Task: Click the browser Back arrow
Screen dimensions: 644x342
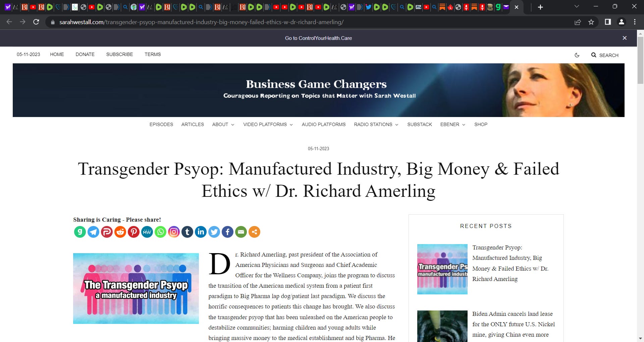Action: [x=9, y=22]
